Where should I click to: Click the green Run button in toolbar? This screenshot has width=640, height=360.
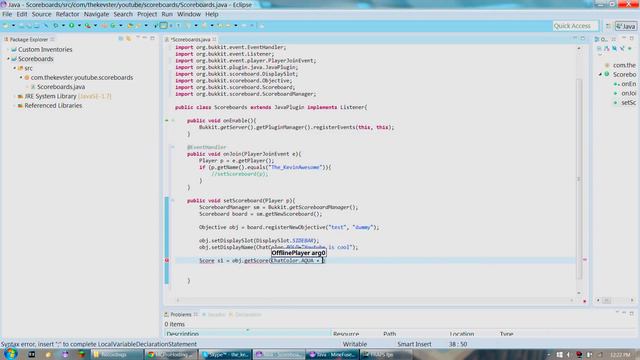71,25
